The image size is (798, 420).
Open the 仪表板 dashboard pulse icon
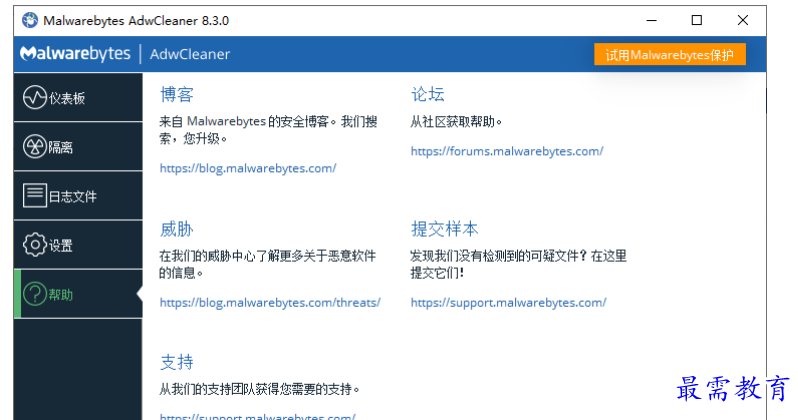(x=35, y=97)
